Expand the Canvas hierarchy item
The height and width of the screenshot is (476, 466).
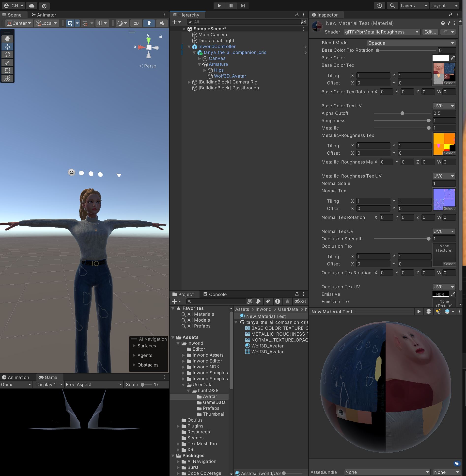point(200,58)
